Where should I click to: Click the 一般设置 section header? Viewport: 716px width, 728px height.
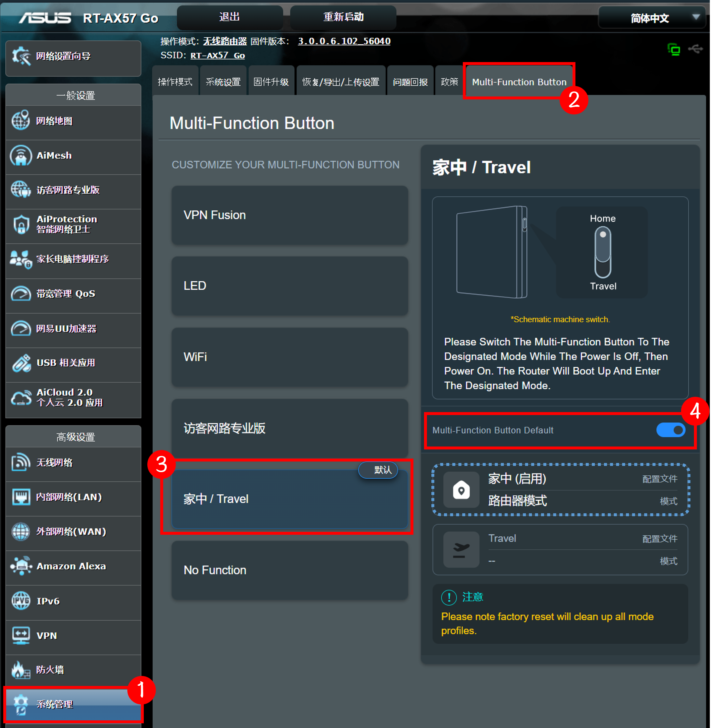(x=73, y=95)
